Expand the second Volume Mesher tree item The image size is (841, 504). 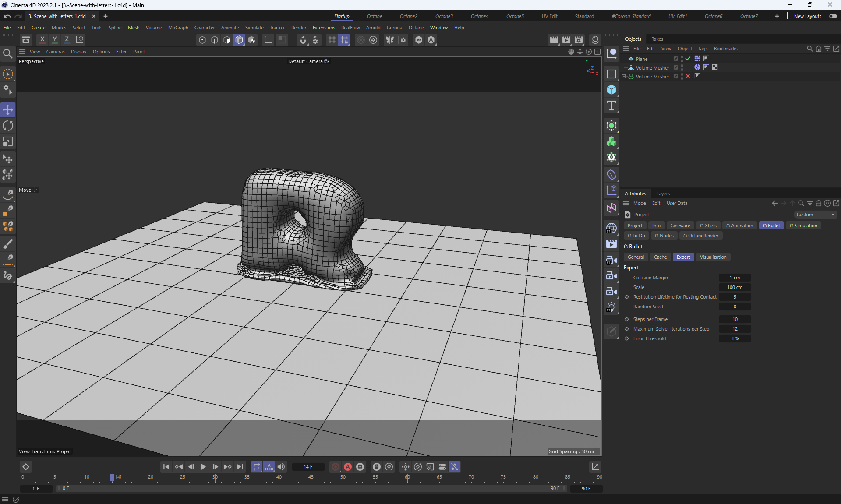coord(624,77)
